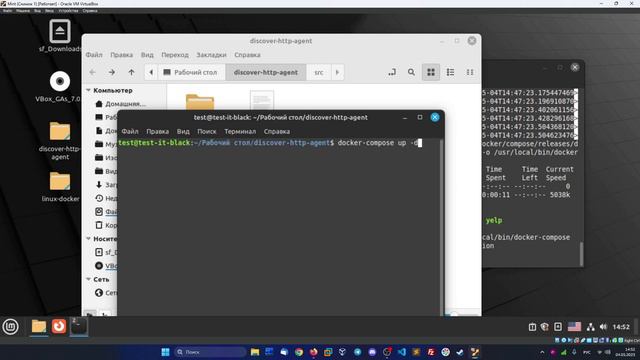Select 'discover-http-agent' path breadcrumb

coord(266,72)
